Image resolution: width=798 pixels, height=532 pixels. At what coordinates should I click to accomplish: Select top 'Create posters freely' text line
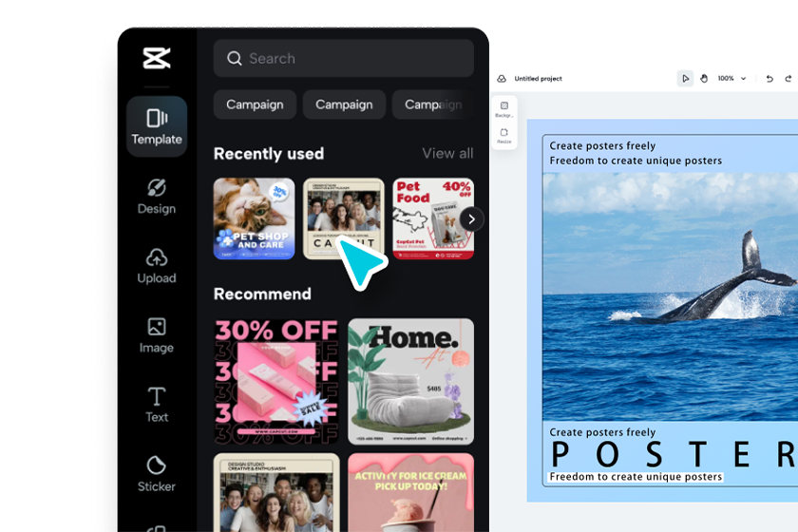(x=602, y=145)
